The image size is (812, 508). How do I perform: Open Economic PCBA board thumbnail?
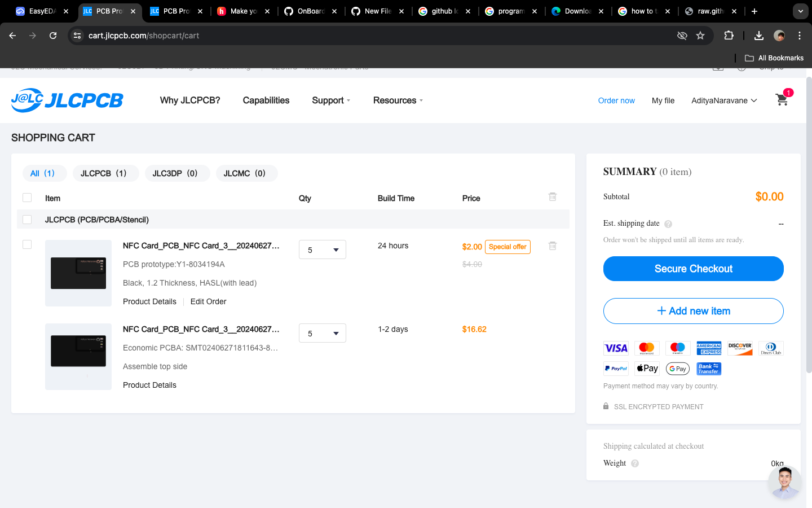click(x=78, y=357)
